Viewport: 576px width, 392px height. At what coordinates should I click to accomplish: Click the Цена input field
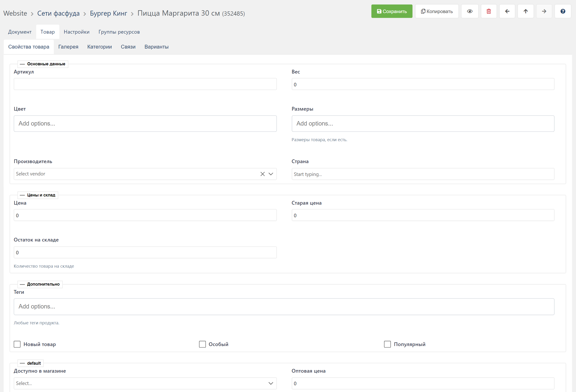click(145, 215)
